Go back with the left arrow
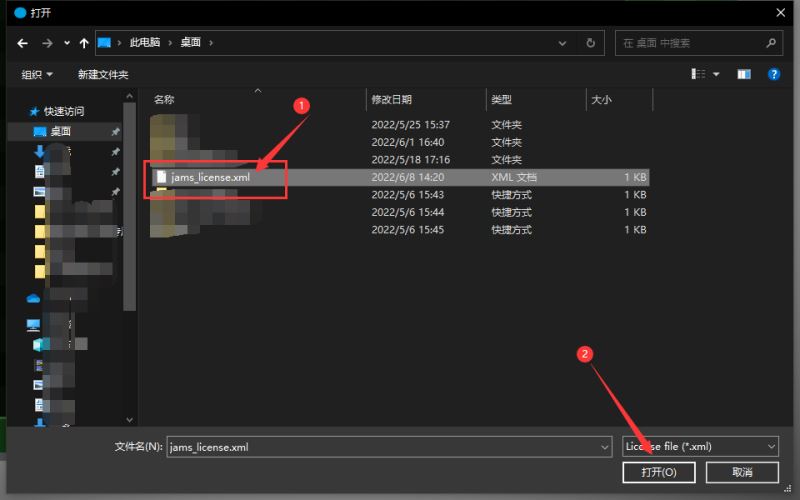The height and width of the screenshot is (500, 800). pyautogui.click(x=22, y=43)
